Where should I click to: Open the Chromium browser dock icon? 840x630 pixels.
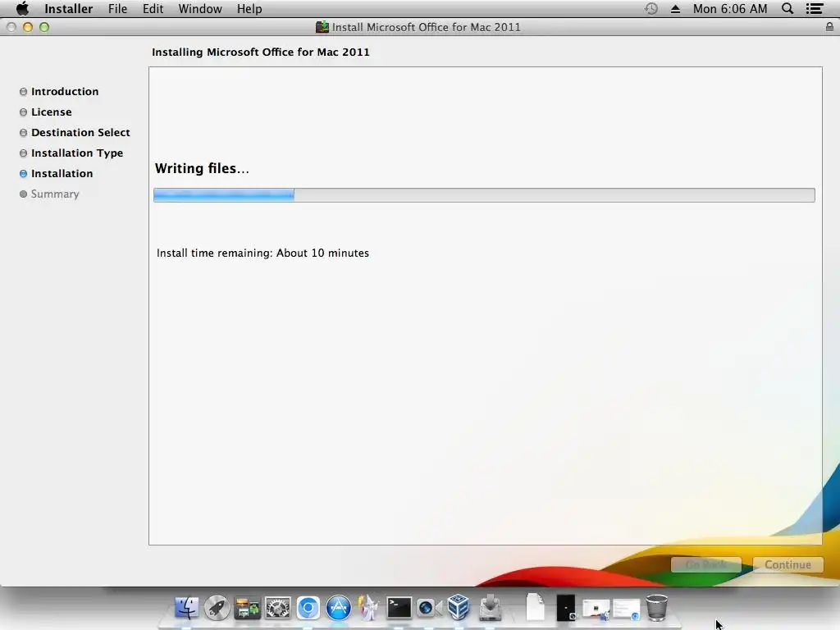[308, 608]
